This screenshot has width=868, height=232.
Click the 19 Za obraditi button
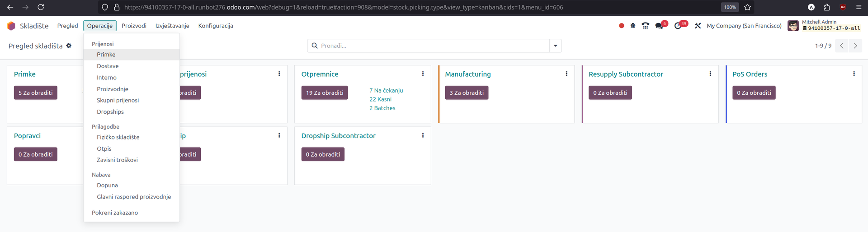pyautogui.click(x=325, y=93)
